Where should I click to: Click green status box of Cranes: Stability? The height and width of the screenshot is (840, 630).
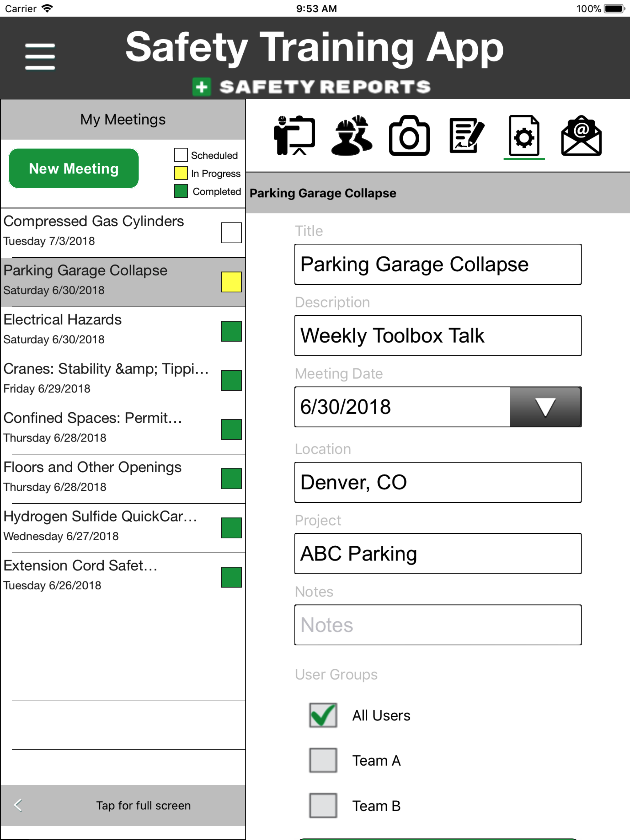point(231,381)
